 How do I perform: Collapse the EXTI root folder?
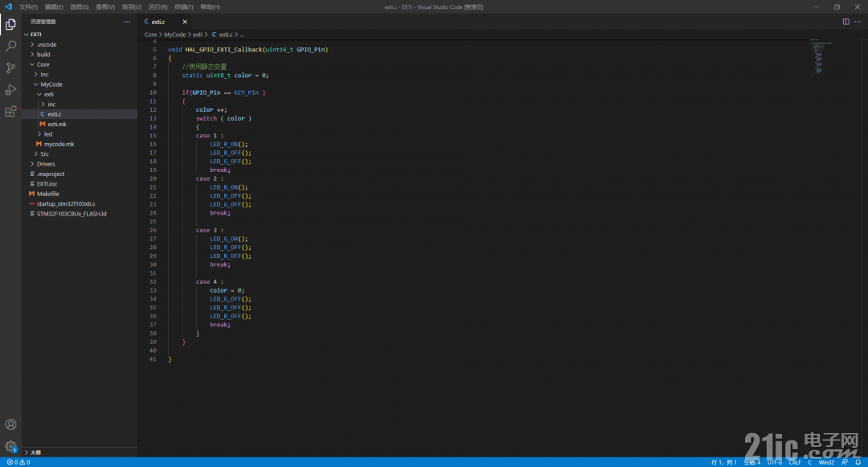coord(80,35)
